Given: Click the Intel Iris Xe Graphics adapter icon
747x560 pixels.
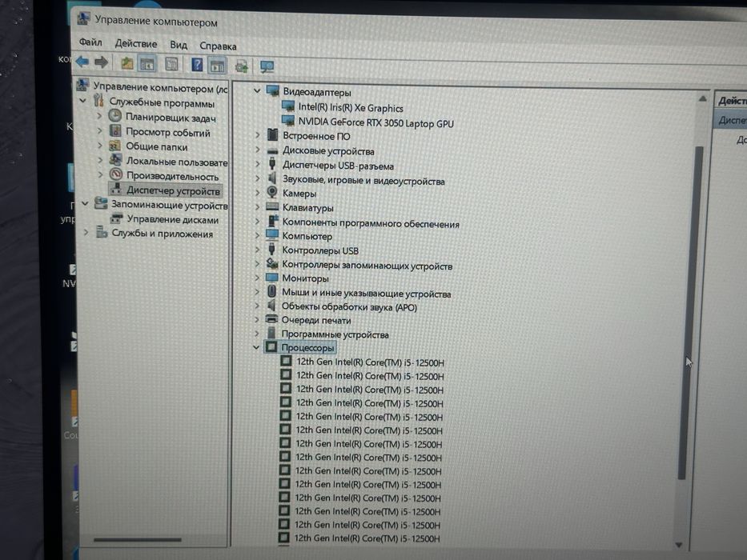Looking at the screenshot, I should click(x=288, y=106).
